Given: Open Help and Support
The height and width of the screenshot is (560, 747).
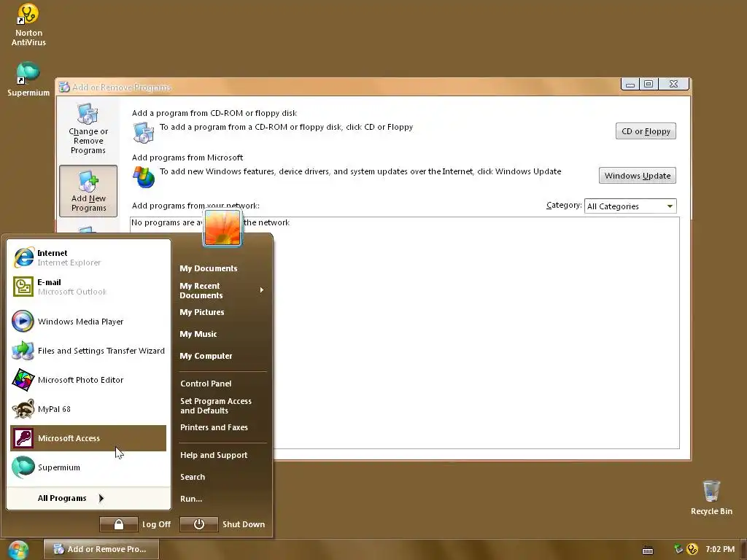Looking at the screenshot, I should pos(214,455).
